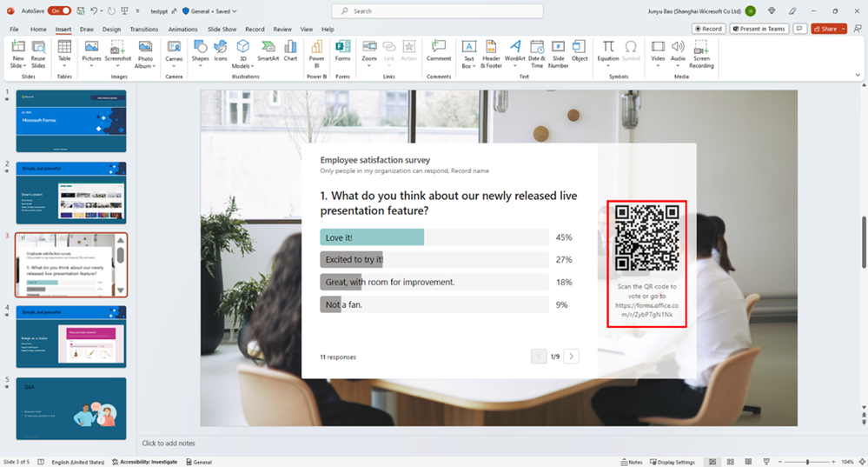
Task: Switch to Normal view in status bar
Action: tap(712, 462)
